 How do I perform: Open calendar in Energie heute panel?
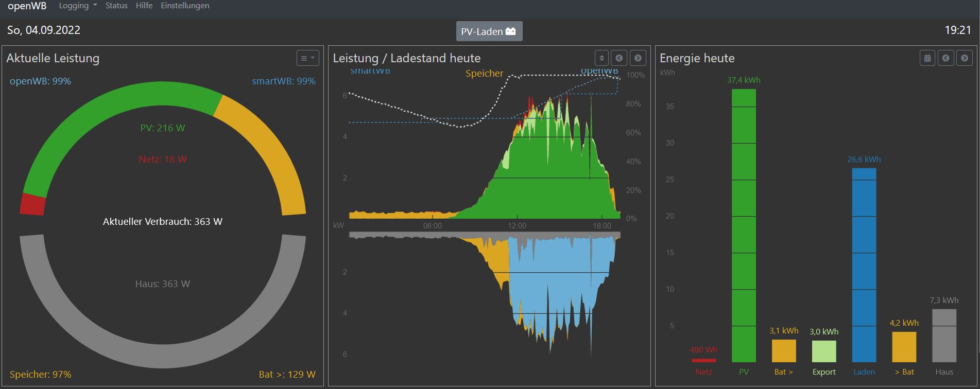(927, 58)
